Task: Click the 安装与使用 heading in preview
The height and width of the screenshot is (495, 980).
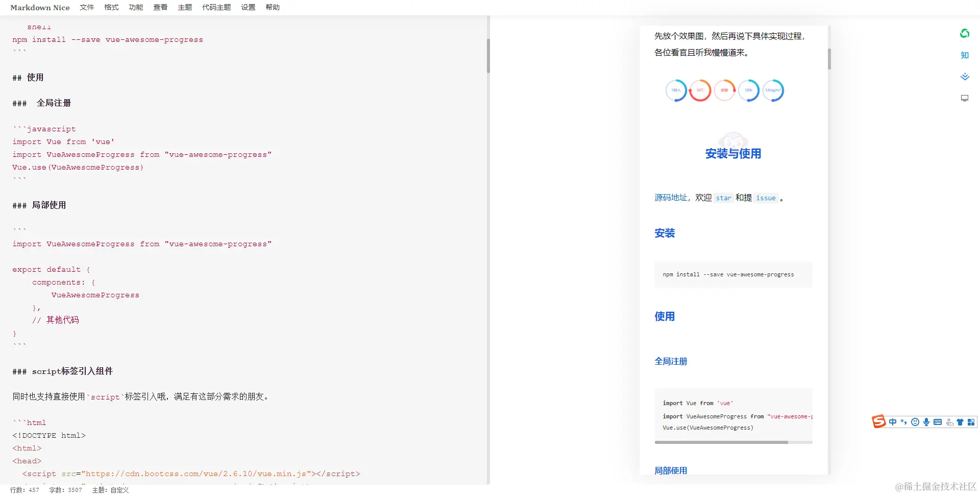Action: coord(733,154)
